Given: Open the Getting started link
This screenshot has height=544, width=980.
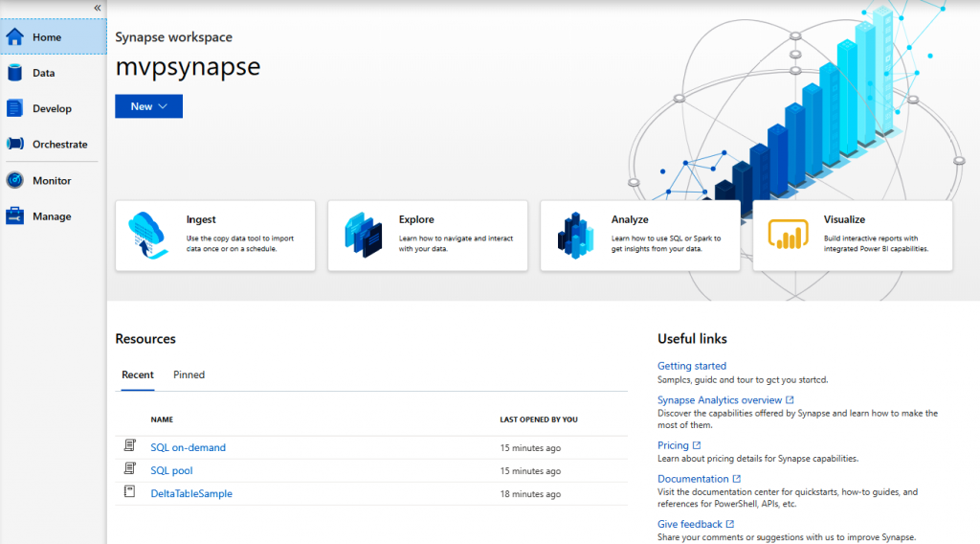Looking at the screenshot, I should pyautogui.click(x=691, y=366).
